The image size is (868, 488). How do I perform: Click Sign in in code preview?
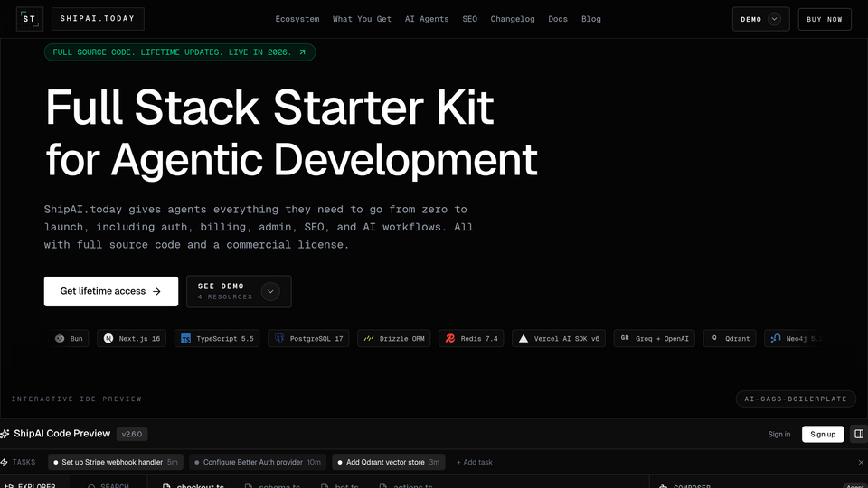(x=778, y=434)
